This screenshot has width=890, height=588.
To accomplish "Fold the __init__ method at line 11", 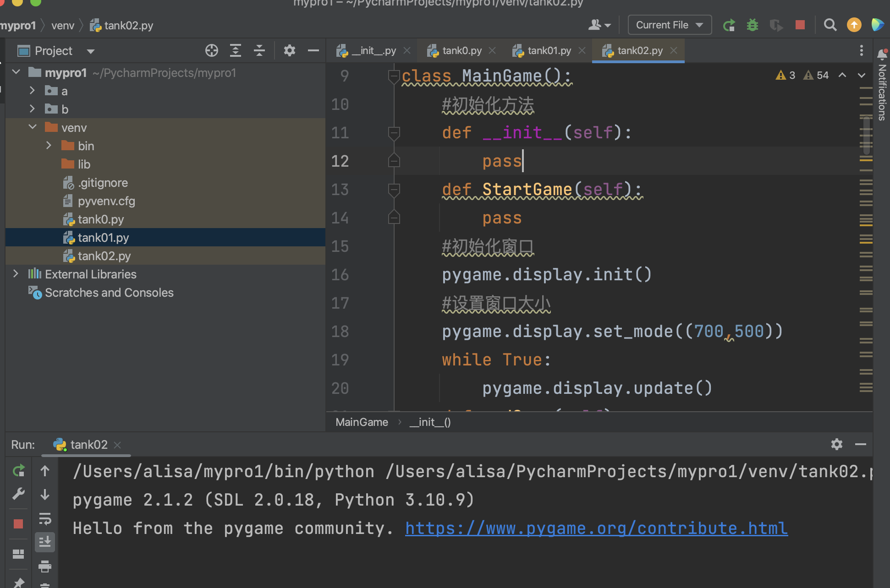I will (x=394, y=133).
